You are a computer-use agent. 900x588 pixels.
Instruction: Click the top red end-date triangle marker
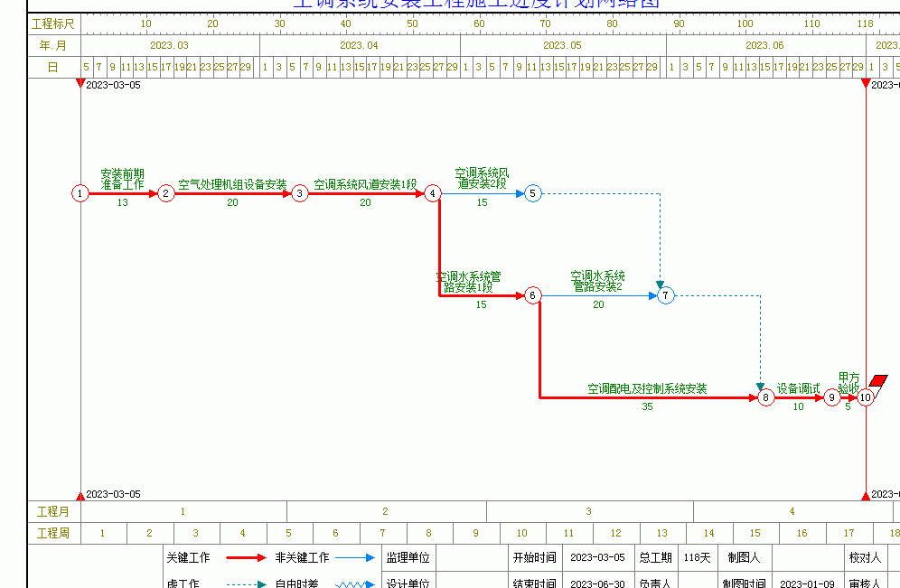tap(866, 84)
